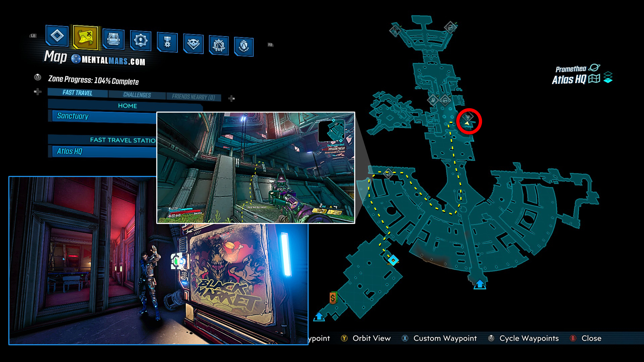Select the orange dollar vending machine marker
644x362 pixels.
(333, 298)
